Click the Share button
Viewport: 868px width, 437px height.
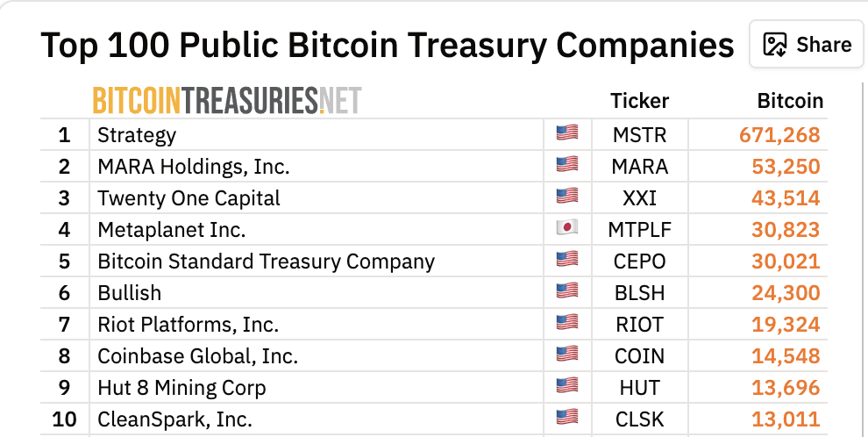(807, 45)
